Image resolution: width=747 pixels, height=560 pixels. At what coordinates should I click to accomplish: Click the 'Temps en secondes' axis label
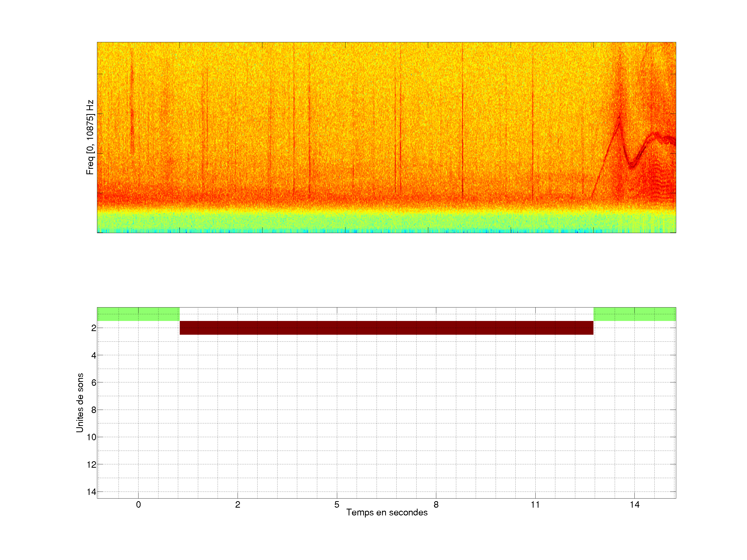[x=387, y=512]
